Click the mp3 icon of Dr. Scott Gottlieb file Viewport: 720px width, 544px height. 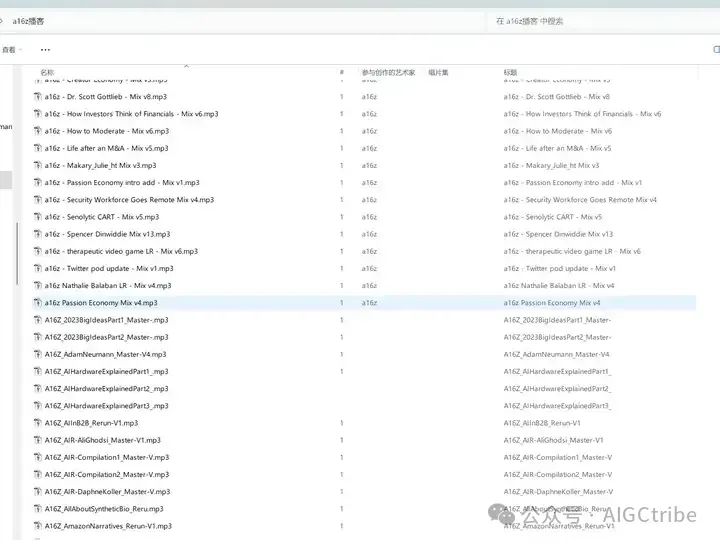(38, 97)
